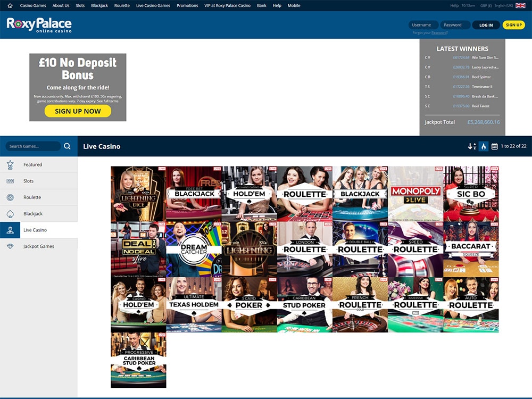Click Forgot your Password link
Viewport: 532px width, 399px height.
[430, 33]
